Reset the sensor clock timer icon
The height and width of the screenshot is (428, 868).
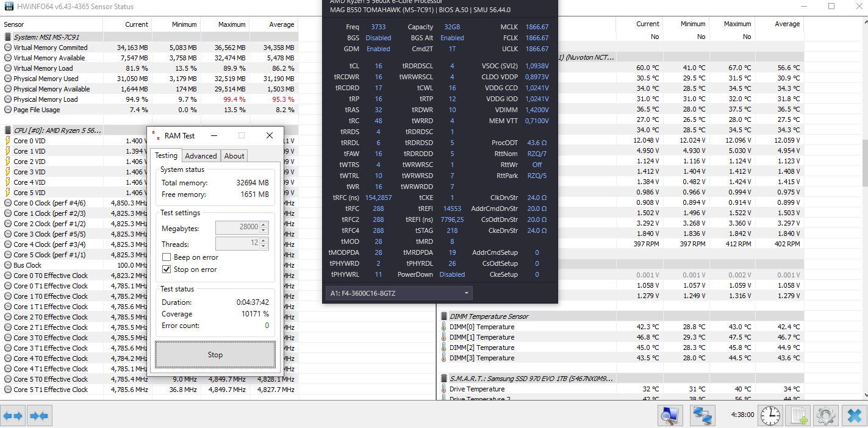(770, 416)
